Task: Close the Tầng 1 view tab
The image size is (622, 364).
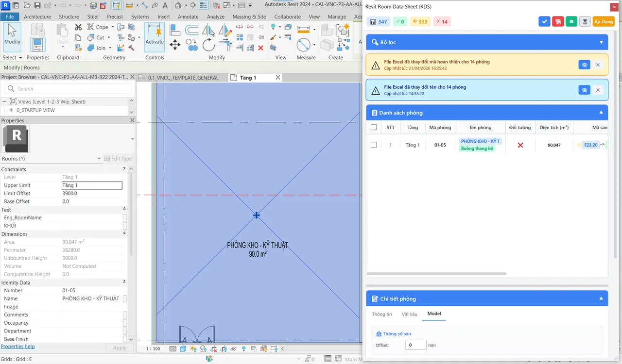Action: 278,78
